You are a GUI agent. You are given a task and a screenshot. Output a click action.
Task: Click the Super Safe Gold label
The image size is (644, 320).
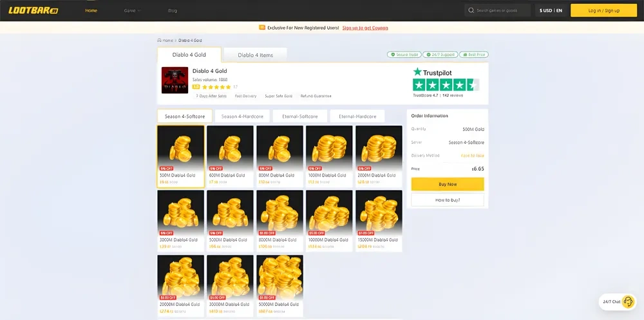pos(278,96)
